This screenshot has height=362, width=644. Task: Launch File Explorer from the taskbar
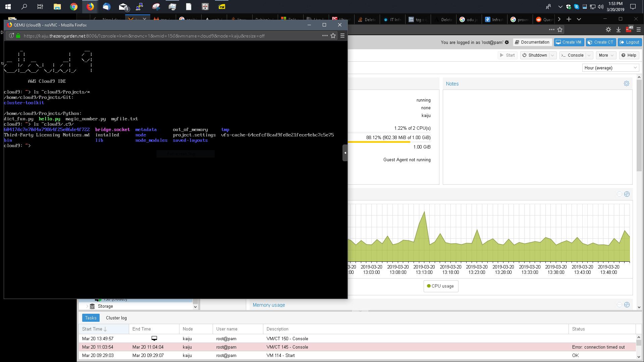(x=57, y=6)
